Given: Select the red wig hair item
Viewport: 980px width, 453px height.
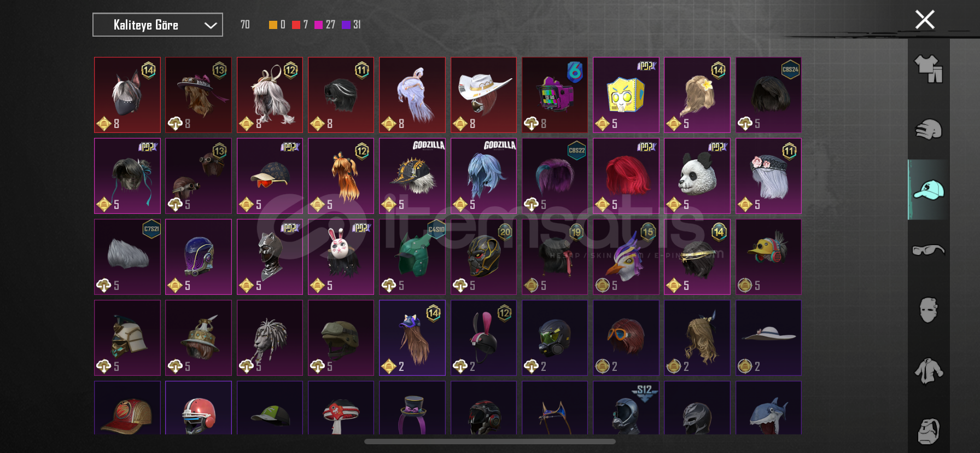Looking at the screenshot, I should point(626,176).
